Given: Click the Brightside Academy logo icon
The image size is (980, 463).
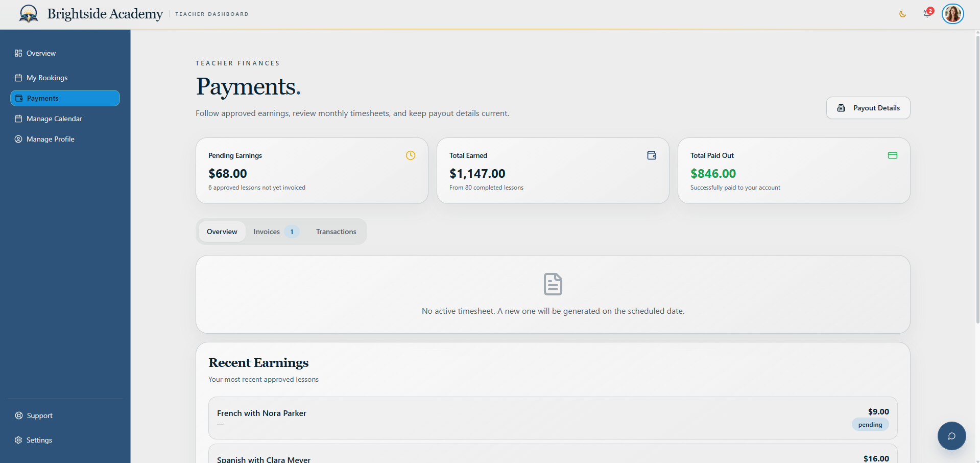Looking at the screenshot, I should point(29,14).
